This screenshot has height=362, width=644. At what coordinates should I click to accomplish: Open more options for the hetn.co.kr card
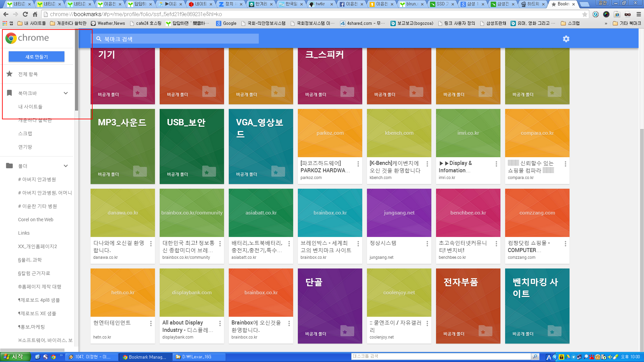(151, 323)
